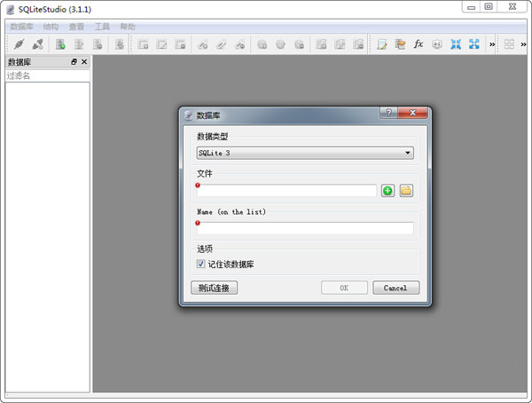Click the 测试连接 button
The width and height of the screenshot is (532, 403).
[214, 288]
